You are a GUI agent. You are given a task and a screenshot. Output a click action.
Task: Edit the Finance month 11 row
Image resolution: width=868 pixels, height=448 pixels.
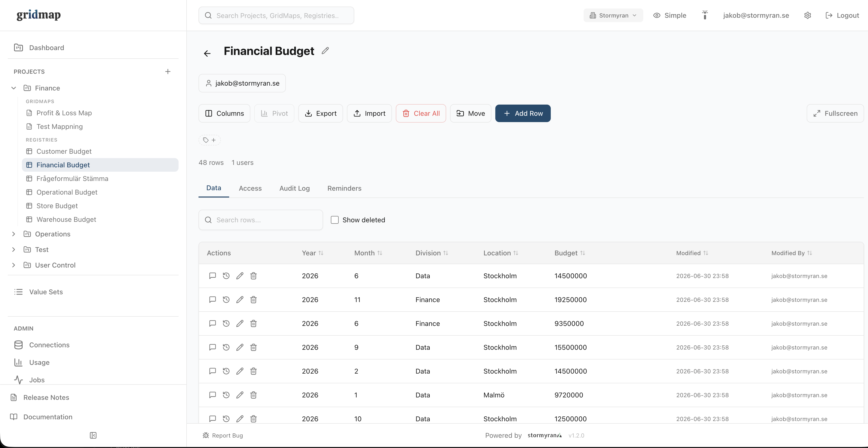click(240, 300)
